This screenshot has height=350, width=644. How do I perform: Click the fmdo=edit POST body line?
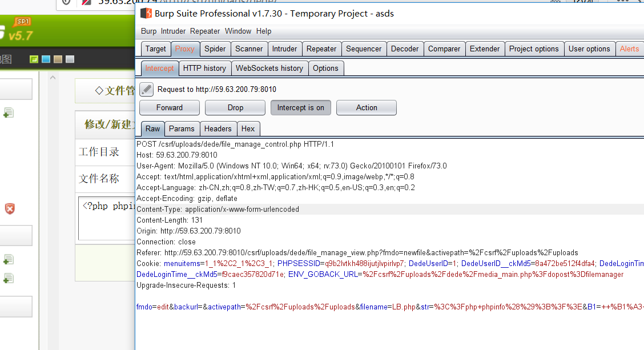point(390,307)
